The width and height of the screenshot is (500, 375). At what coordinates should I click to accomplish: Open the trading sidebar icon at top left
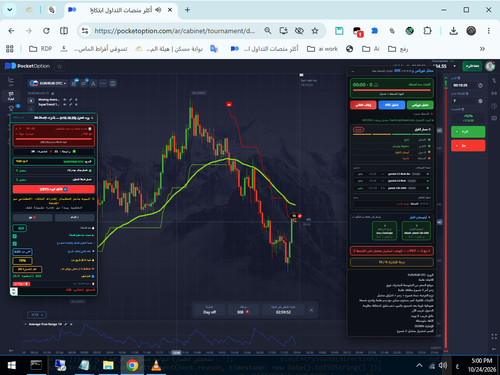point(11,81)
